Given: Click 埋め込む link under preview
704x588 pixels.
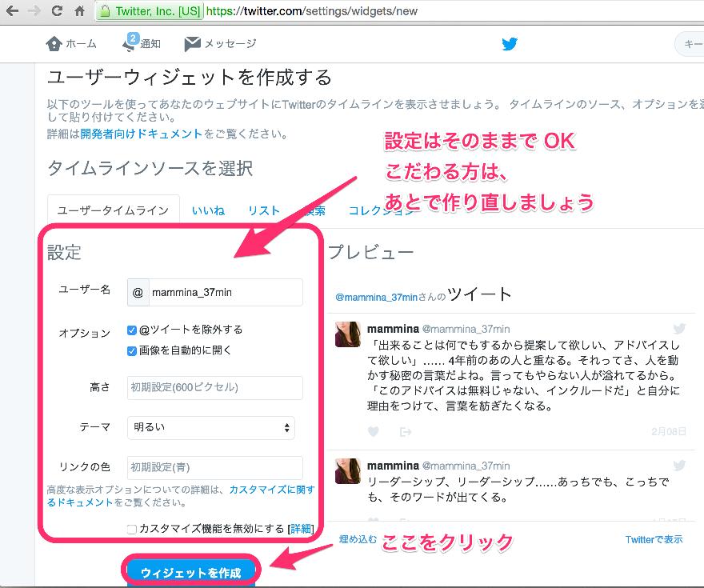Looking at the screenshot, I should (358, 539).
